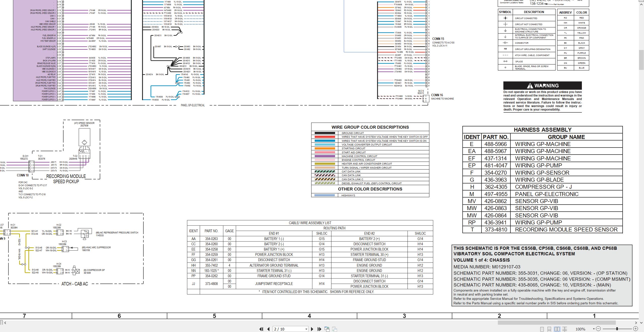Viewport: 644px width, 332px height.
Task: Click COMPRESSOR GP - J row
Action: pos(542,187)
